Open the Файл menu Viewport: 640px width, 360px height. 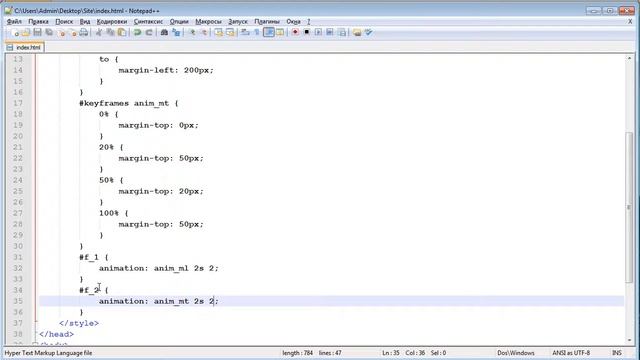pyautogui.click(x=14, y=22)
